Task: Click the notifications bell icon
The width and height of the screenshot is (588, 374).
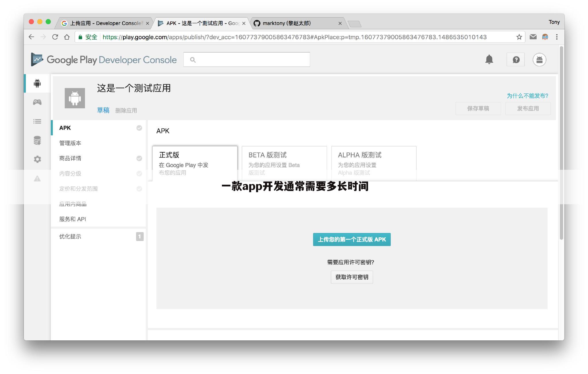Action: click(489, 59)
